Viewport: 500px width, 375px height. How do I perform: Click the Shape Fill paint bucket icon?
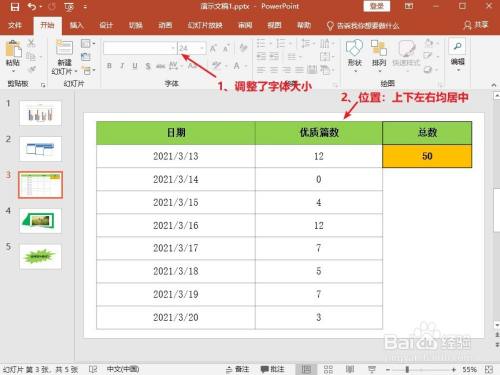point(429,43)
